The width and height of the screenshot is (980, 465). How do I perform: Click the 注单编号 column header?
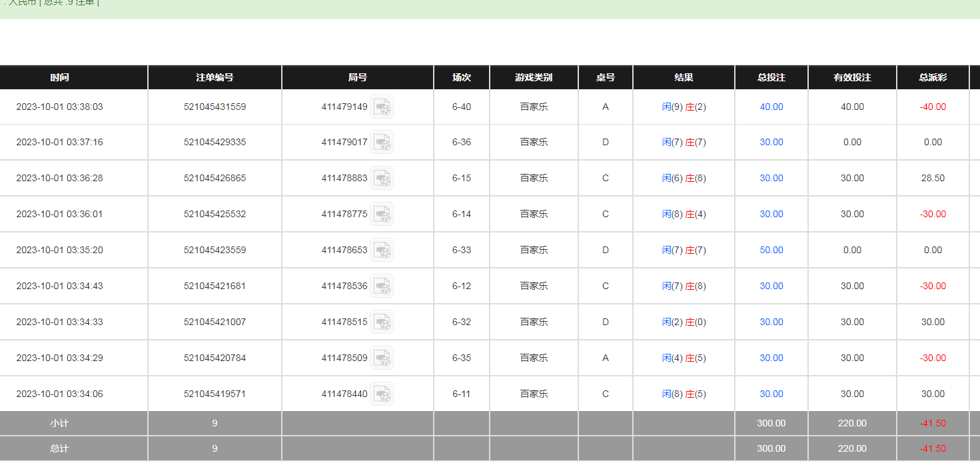tap(215, 77)
